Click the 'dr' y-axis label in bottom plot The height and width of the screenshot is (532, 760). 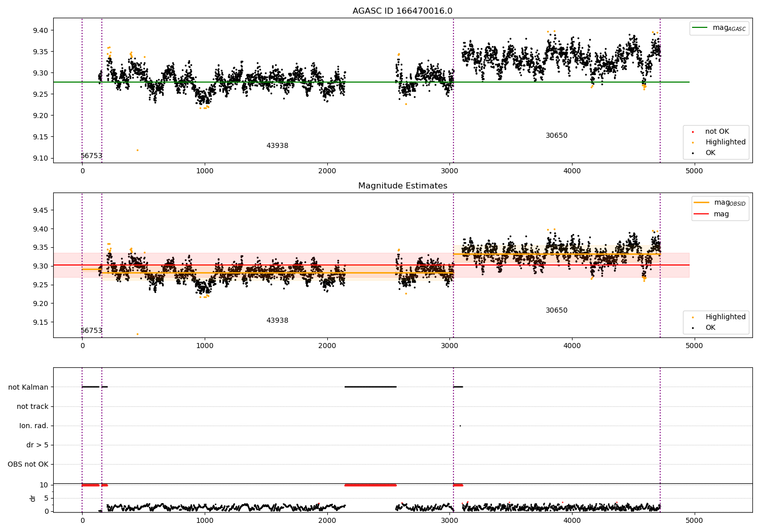[x=33, y=498]
